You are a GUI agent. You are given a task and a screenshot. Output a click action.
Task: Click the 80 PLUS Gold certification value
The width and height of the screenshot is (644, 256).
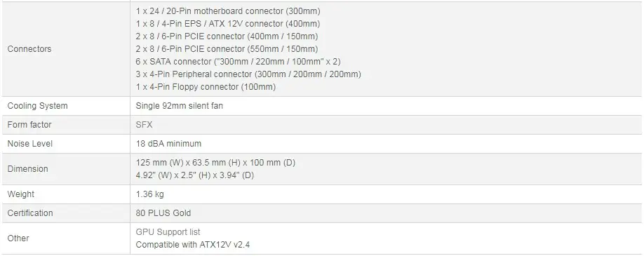163,213
